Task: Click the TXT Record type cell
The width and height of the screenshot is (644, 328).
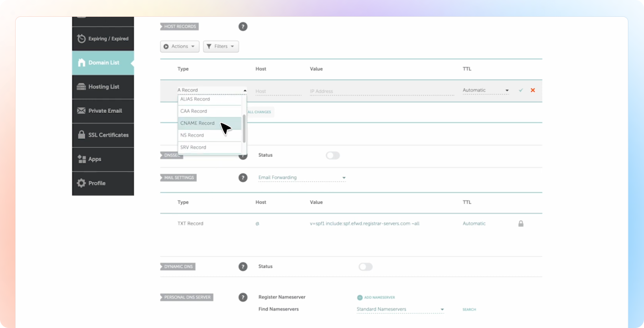Action: [x=190, y=223]
